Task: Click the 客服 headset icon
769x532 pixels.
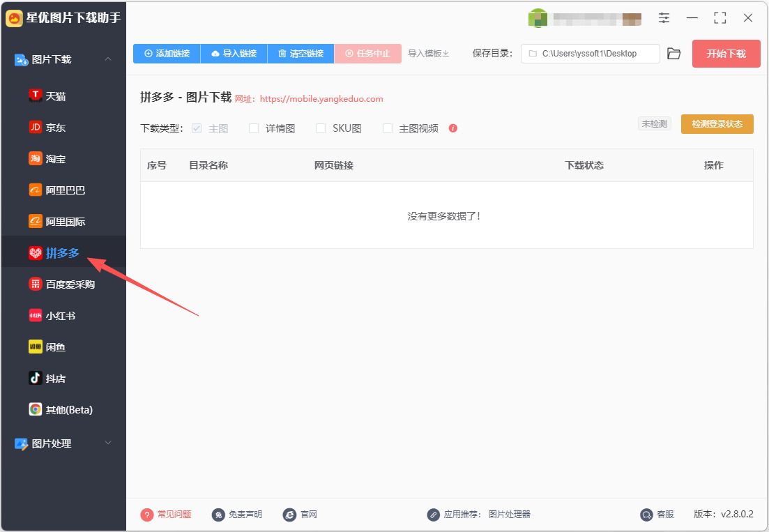Action: pos(647,515)
